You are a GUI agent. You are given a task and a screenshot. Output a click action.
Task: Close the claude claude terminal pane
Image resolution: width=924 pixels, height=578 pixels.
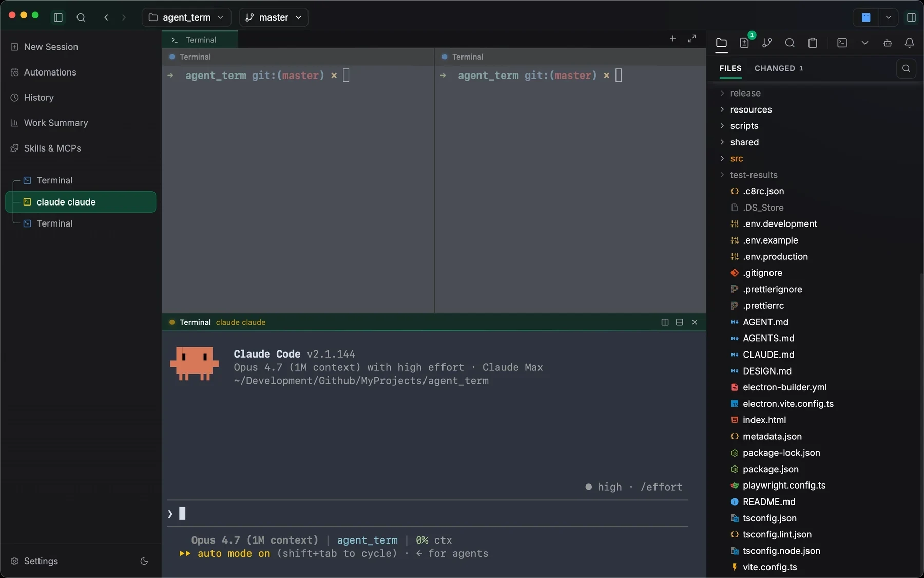click(695, 322)
